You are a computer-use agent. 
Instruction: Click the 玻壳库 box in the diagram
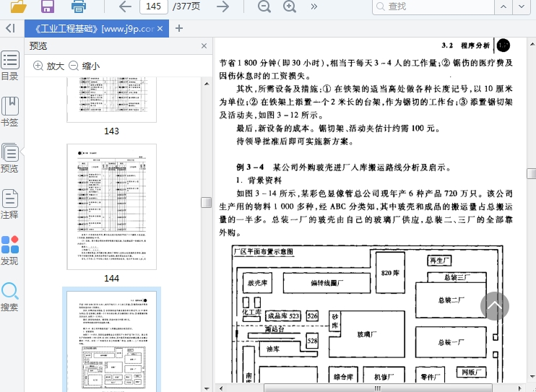click(257, 283)
